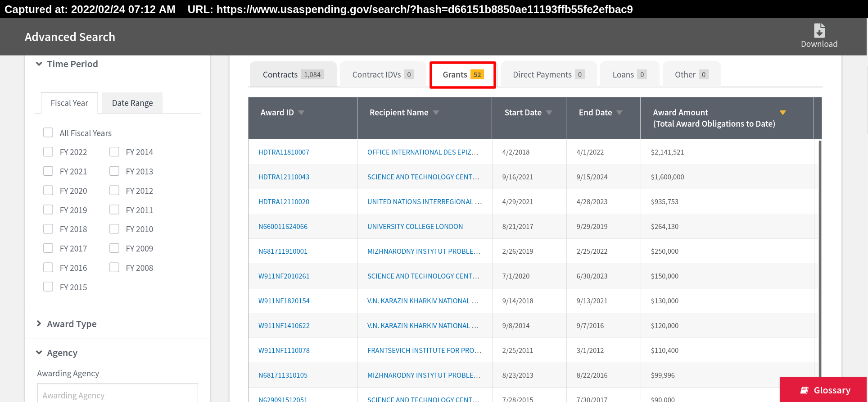Open award N660011624066
Screen dimensions: 868x402
pyautogui.click(x=283, y=227)
